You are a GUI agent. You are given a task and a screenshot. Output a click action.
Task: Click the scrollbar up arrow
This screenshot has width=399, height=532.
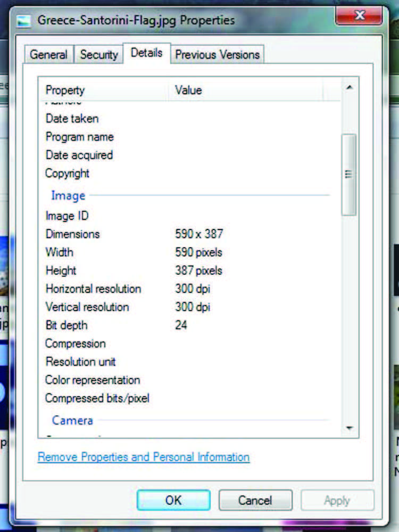point(349,87)
